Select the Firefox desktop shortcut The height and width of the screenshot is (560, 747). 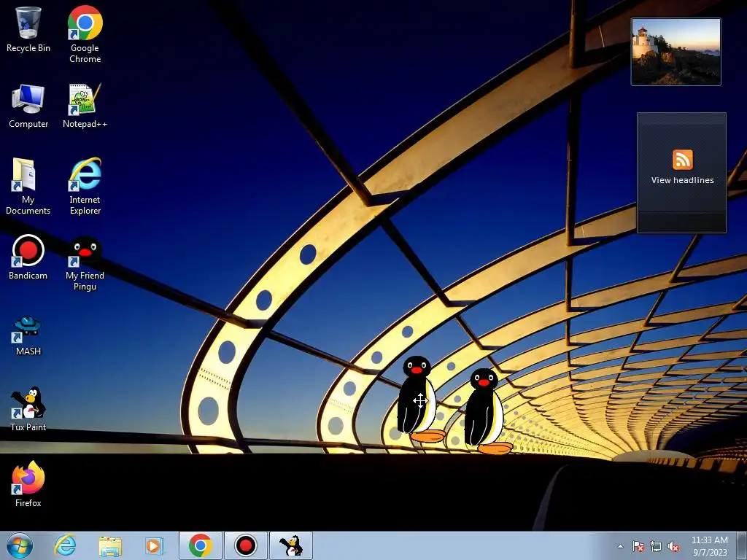[x=28, y=484]
